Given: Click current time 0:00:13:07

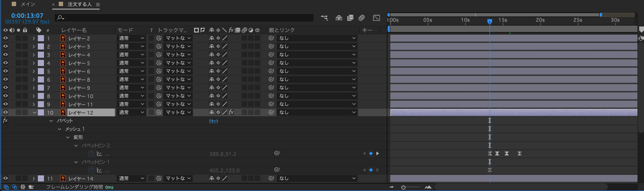Looking at the screenshot, I should pos(27,15).
